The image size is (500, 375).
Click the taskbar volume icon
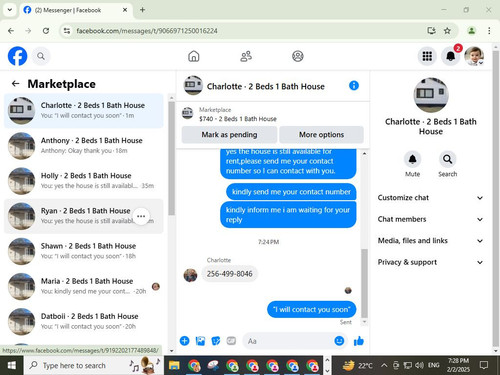(x=419, y=366)
